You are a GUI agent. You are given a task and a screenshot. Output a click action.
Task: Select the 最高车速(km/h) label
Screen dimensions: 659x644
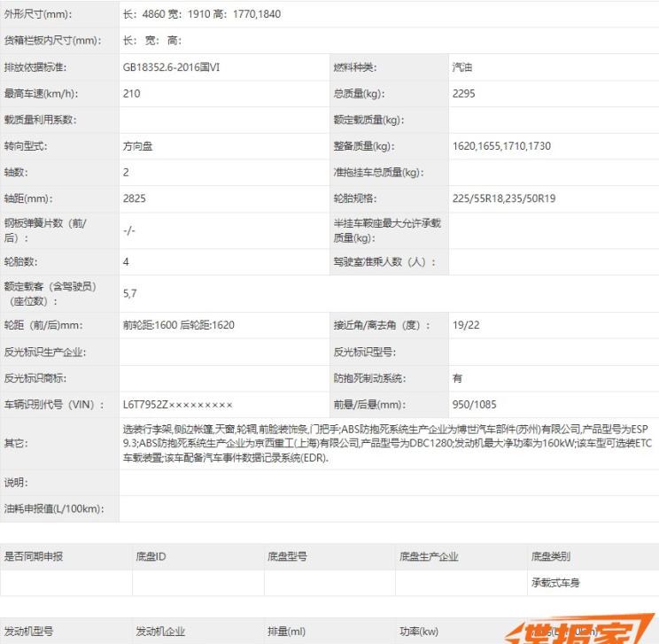pyautogui.click(x=41, y=94)
